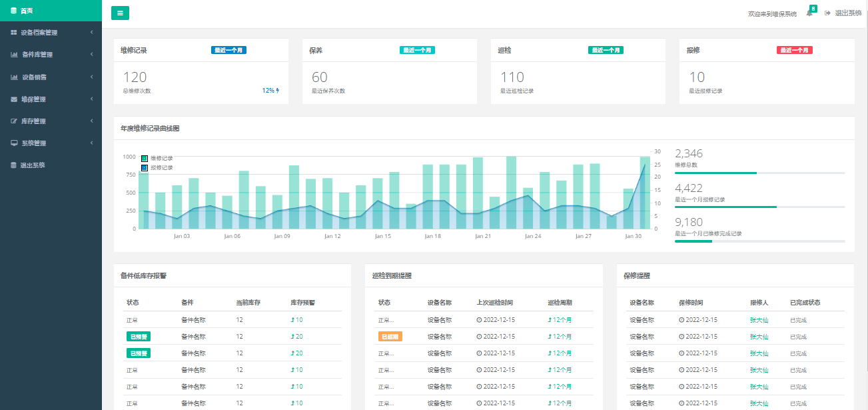The height and width of the screenshot is (410, 868).
Task: Click the first 张大仙 reporter link
Action: point(759,320)
